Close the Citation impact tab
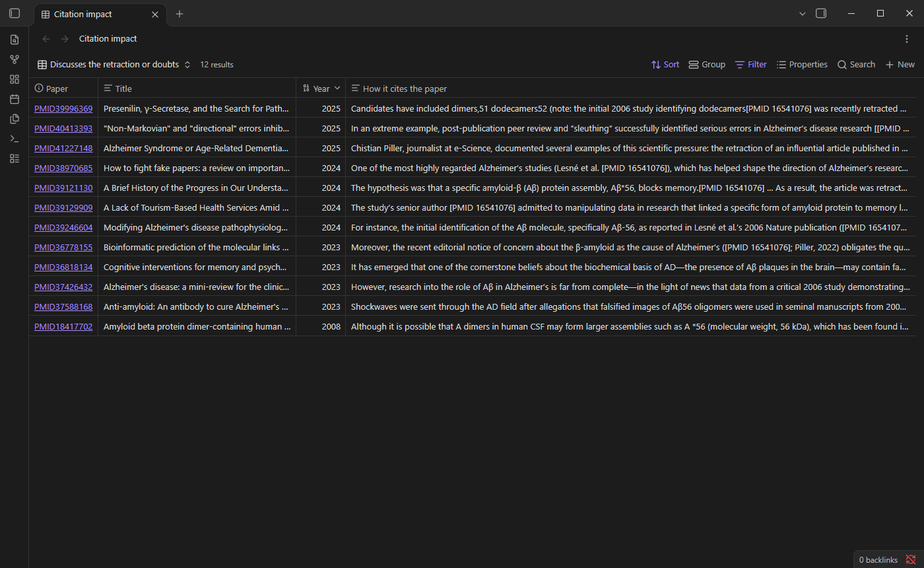Image resolution: width=924 pixels, height=568 pixels. 155,14
